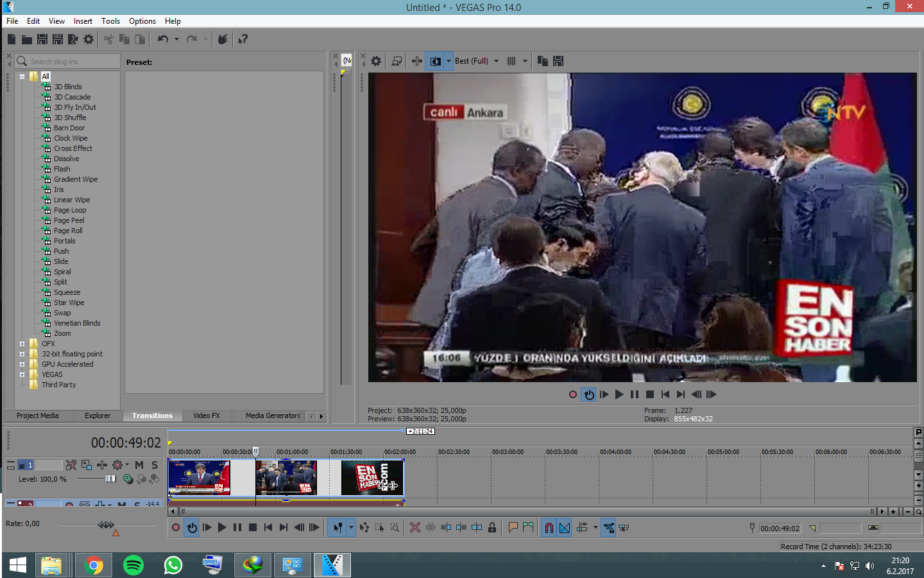Open the Auto Ripple mode dropdown arrow
The height and width of the screenshot is (578, 924).
[595, 527]
